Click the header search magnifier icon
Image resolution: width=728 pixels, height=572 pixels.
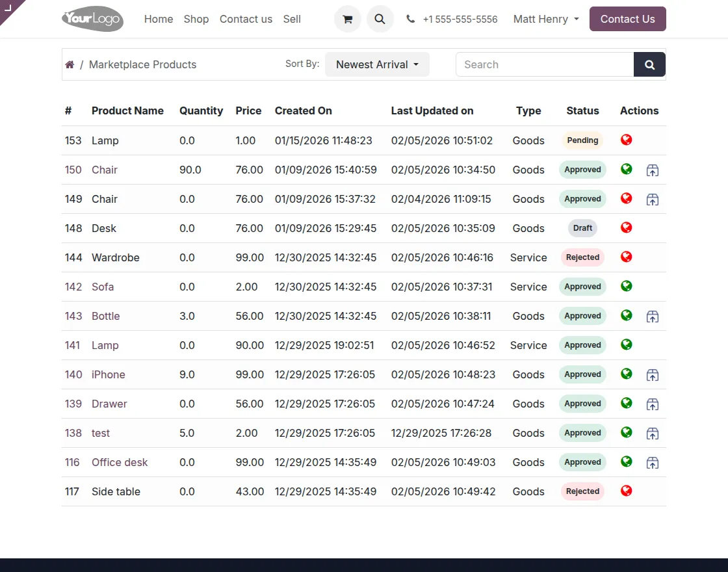380,19
